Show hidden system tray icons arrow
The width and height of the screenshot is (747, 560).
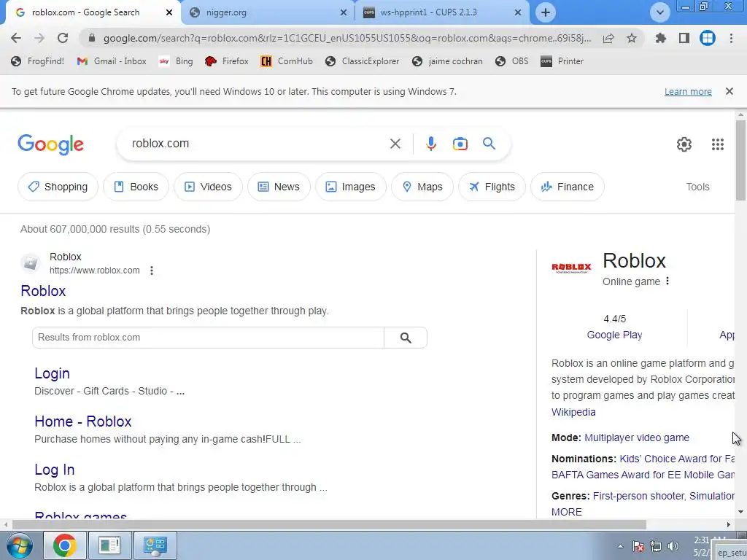point(620,546)
